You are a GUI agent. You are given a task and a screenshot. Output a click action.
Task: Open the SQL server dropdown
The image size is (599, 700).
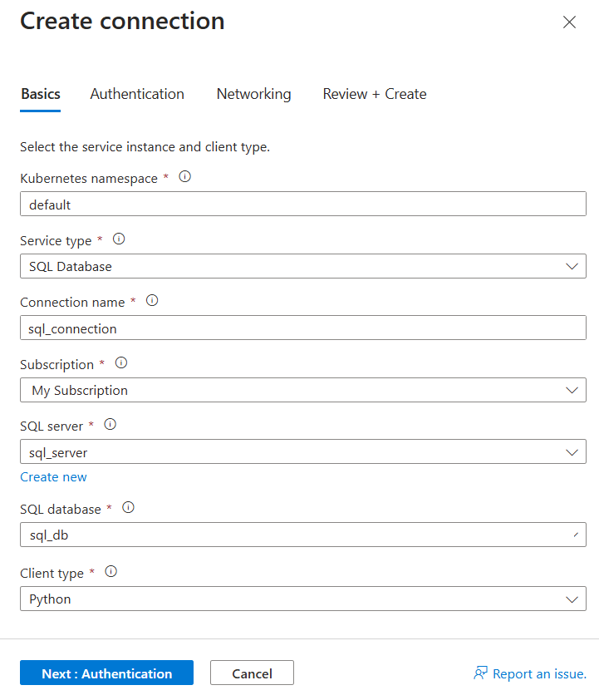tap(572, 451)
